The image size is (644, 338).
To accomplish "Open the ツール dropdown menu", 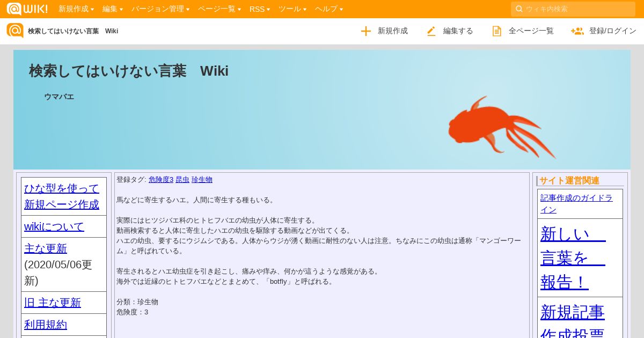I will click(292, 9).
